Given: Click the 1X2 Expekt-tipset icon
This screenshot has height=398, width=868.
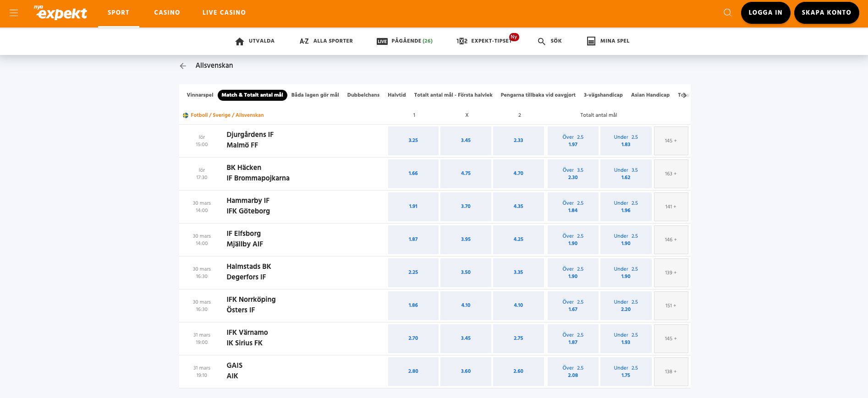Looking at the screenshot, I should pos(462,41).
